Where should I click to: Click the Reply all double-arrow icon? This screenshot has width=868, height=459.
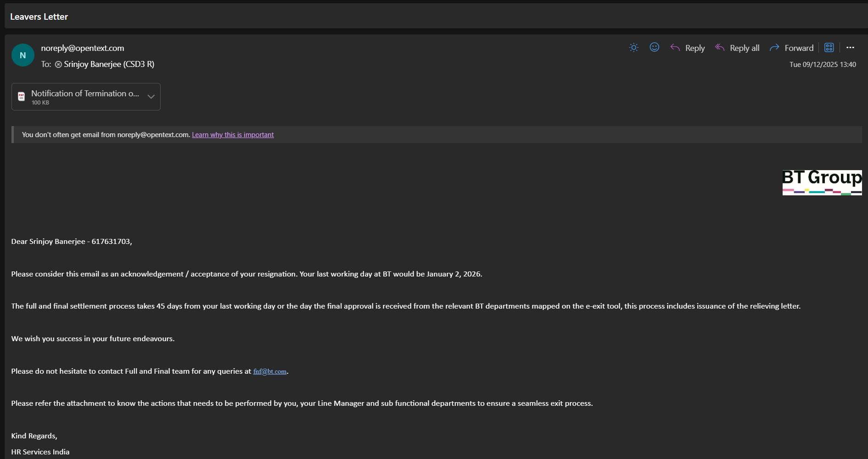[720, 48]
